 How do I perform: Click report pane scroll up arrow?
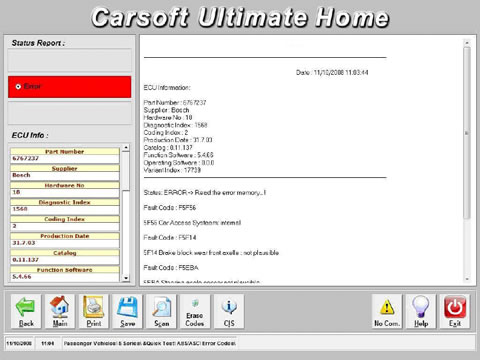[467, 43]
